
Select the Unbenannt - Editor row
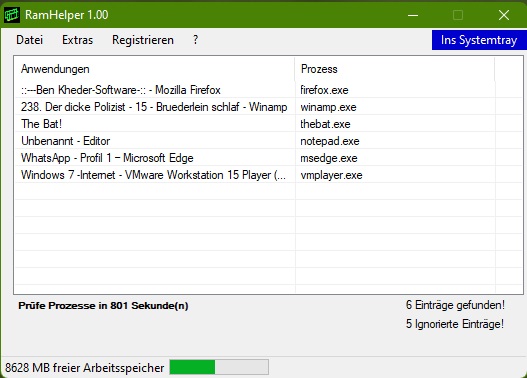[268, 141]
